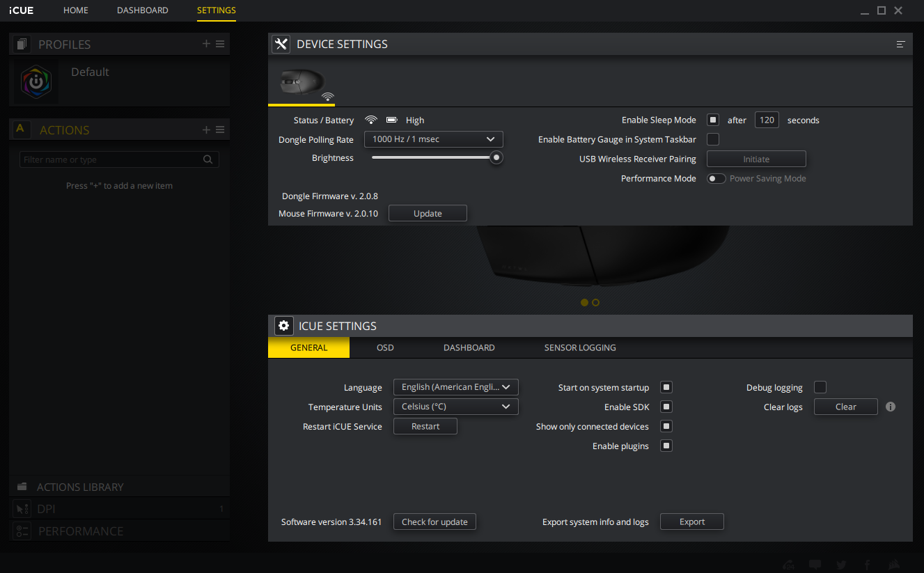Enable the Debug logging checkbox
Image resolution: width=924 pixels, height=573 pixels.
pos(820,387)
